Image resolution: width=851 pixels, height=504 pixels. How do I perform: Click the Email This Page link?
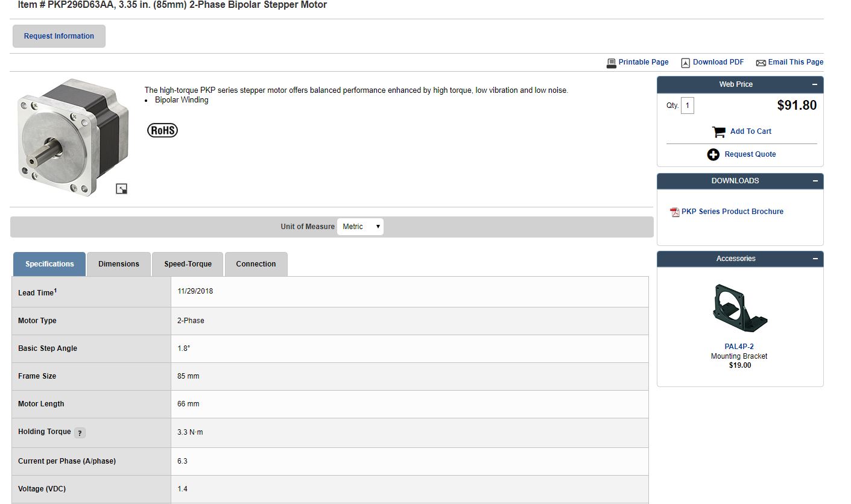796,62
